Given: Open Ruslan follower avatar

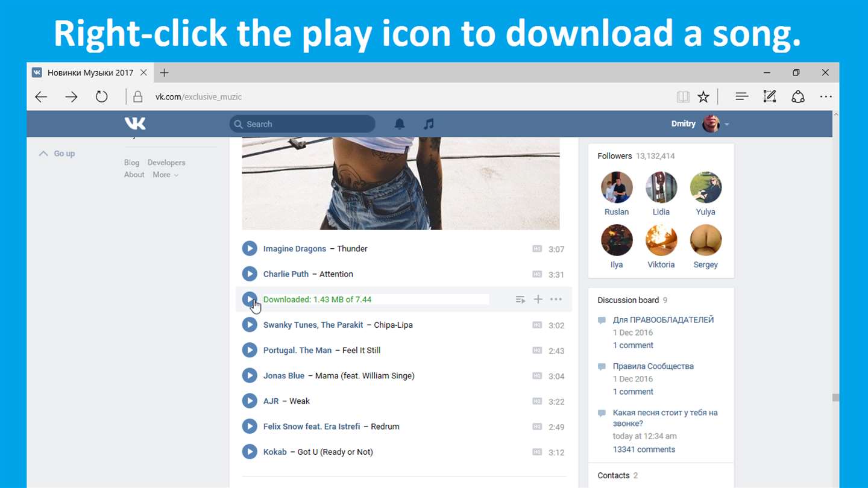Looking at the screenshot, I should click(x=617, y=187).
